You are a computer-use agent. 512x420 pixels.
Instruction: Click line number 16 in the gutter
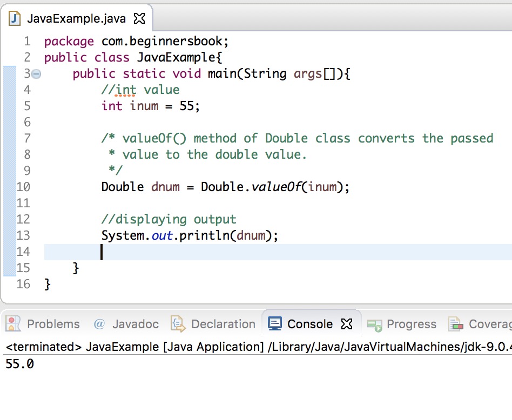tap(24, 284)
